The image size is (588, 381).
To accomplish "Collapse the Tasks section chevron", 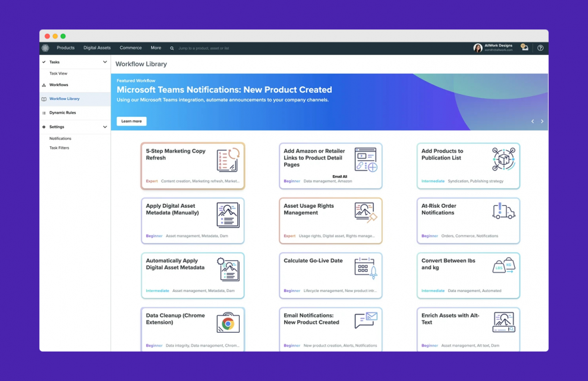I will click(105, 62).
